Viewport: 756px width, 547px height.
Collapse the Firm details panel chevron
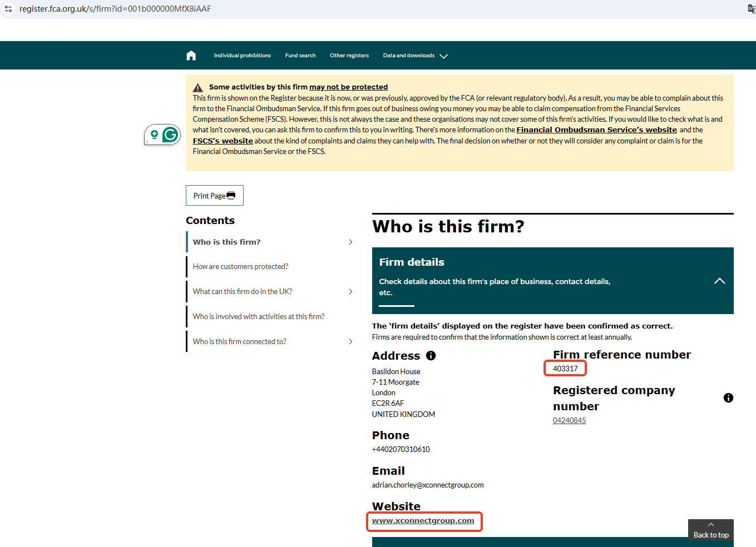(x=719, y=281)
